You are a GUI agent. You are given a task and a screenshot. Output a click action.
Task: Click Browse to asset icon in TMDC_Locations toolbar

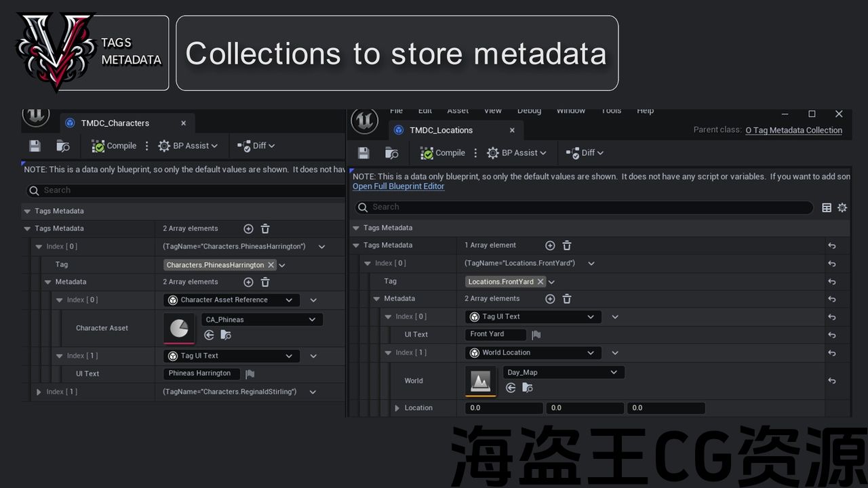[391, 153]
